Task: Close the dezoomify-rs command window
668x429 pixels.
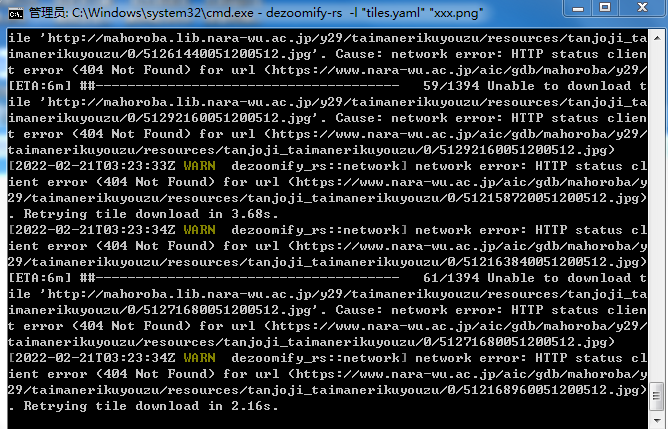Action: coord(641,9)
